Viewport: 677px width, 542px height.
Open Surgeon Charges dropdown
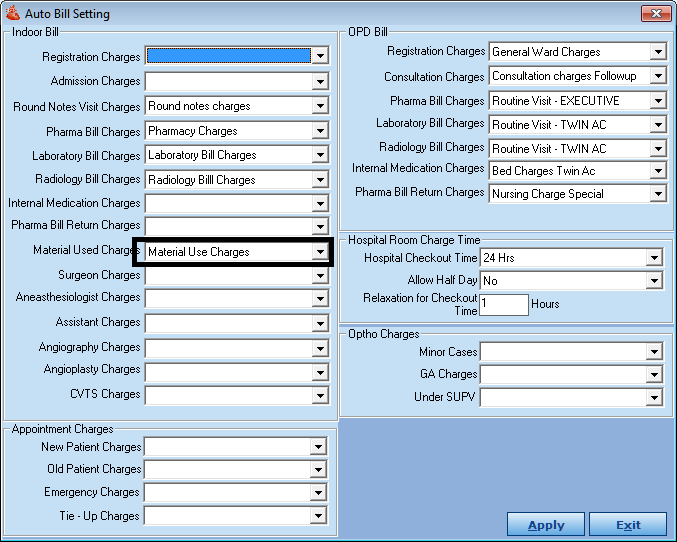[320, 276]
